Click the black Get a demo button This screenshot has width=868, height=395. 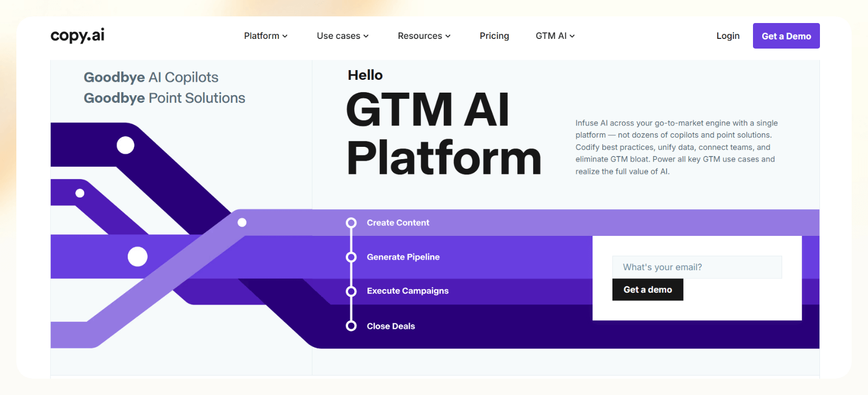(x=648, y=290)
